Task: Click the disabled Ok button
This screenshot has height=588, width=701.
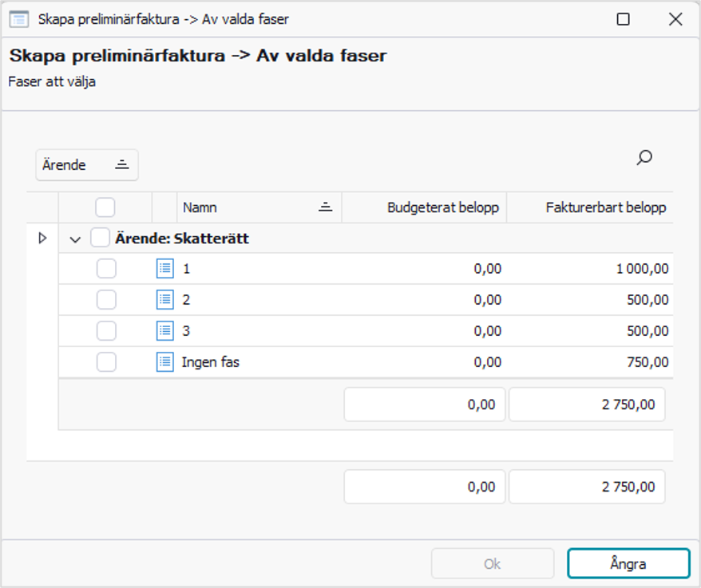Action: tap(493, 564)
